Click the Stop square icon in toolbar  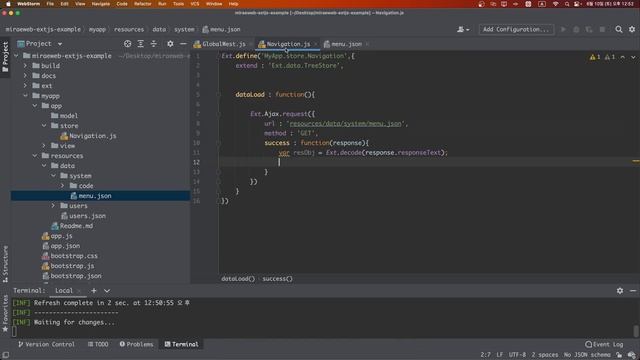click(x=602, y=29)
